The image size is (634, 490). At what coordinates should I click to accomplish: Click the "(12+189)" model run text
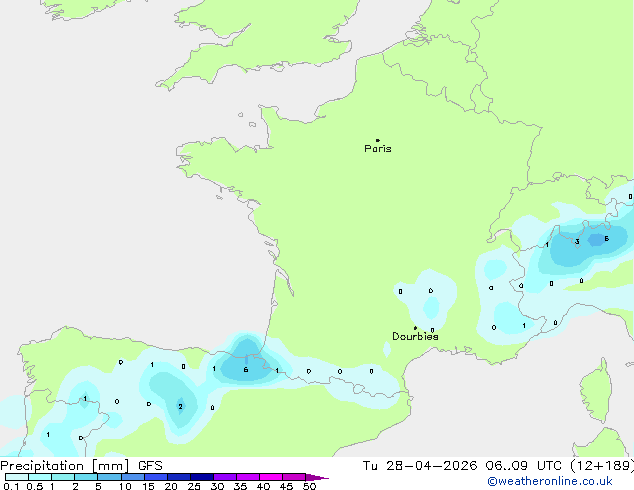pyautogui.click(x=602, y=466)
